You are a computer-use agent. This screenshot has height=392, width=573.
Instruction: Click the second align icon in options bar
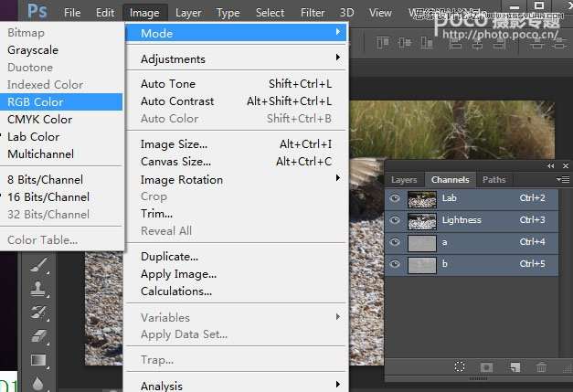pos(405,43)
